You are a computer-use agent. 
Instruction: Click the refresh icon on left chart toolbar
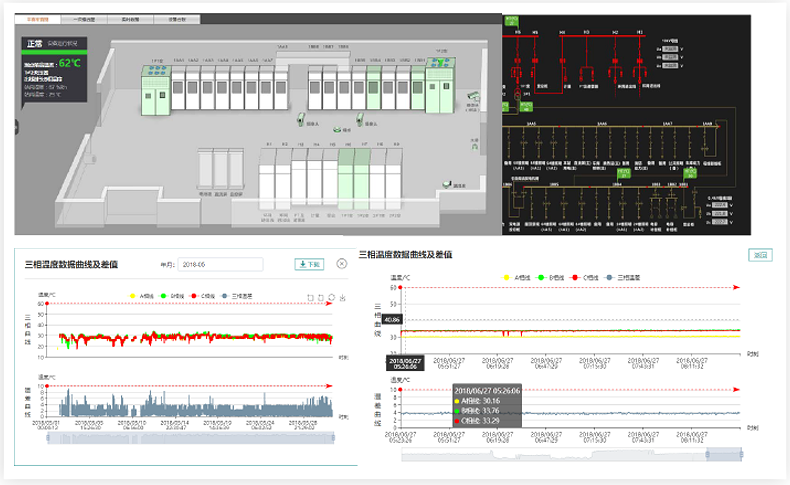[x=331, y=297]
